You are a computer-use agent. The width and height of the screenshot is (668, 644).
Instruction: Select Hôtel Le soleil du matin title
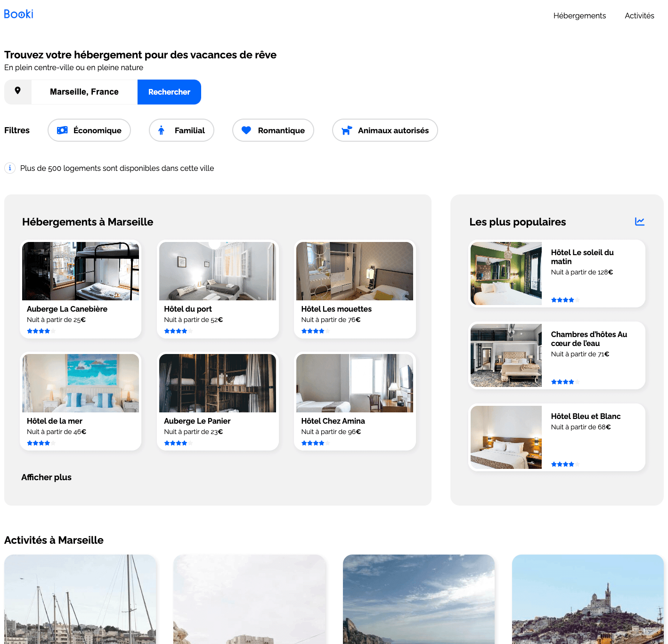(582, 257)
